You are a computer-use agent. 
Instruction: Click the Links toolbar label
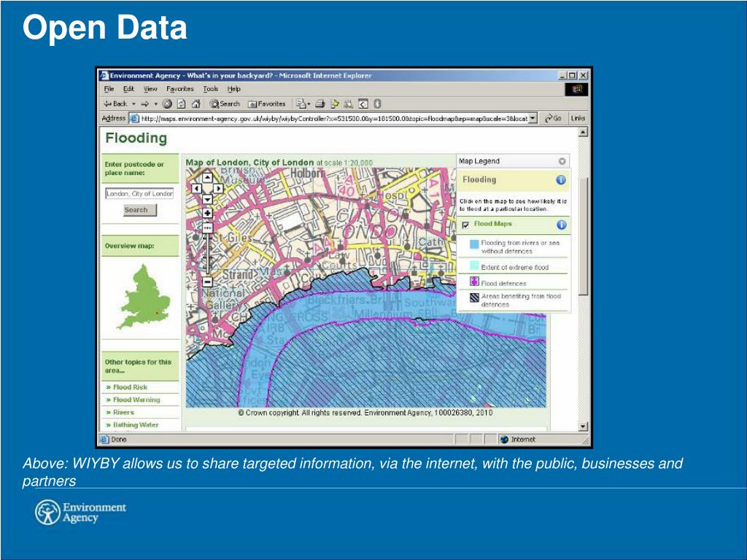click(578, 118)
